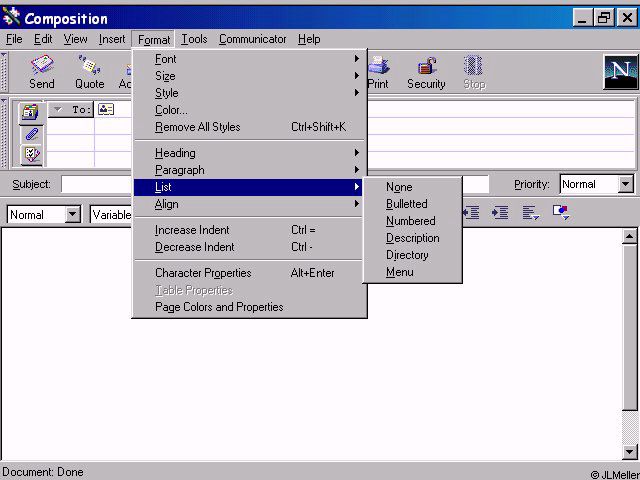
Task: Open the To: recipient type dropdown
Action: (71, 109)
